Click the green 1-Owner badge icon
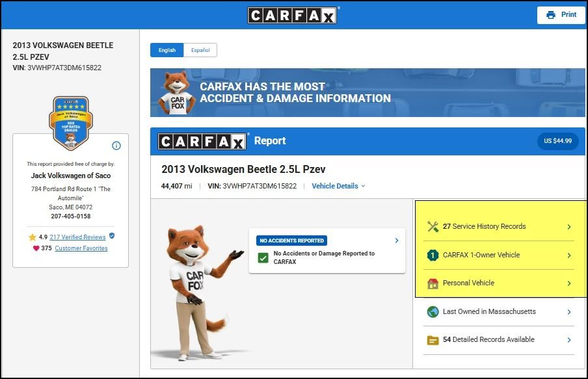This screenshot has width=588, height=379. click(x=433, y=255)
